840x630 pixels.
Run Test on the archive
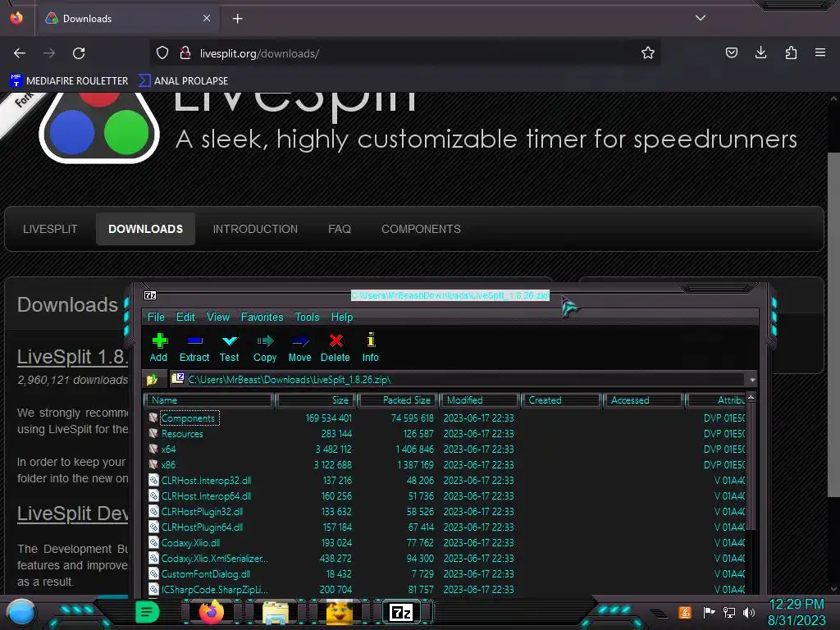230,348
